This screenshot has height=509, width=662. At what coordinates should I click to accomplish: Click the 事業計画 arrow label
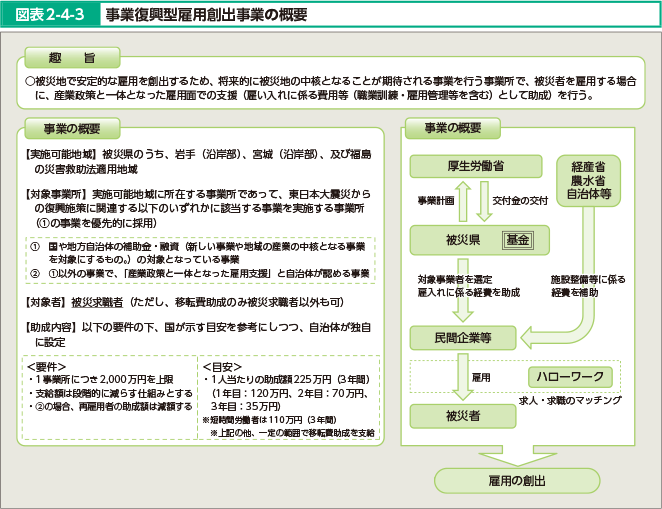pos(436,200)
